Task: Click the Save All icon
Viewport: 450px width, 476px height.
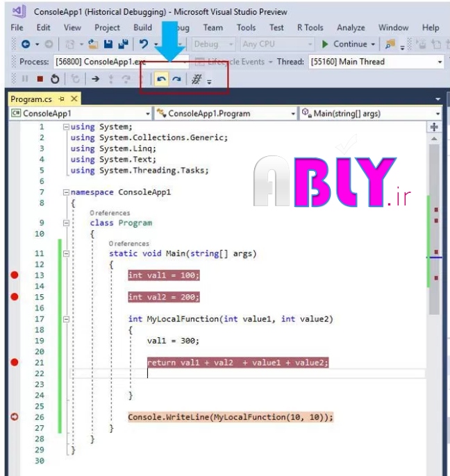Action: [123, 44]
